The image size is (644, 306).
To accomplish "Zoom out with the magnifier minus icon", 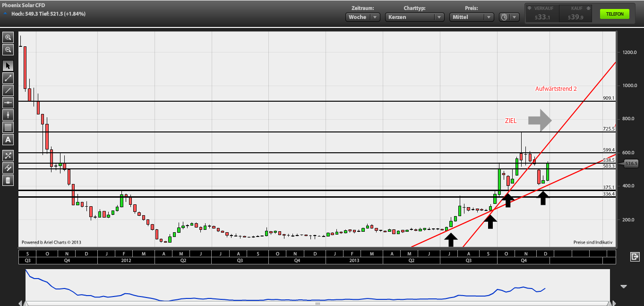I will coord(8,49).
